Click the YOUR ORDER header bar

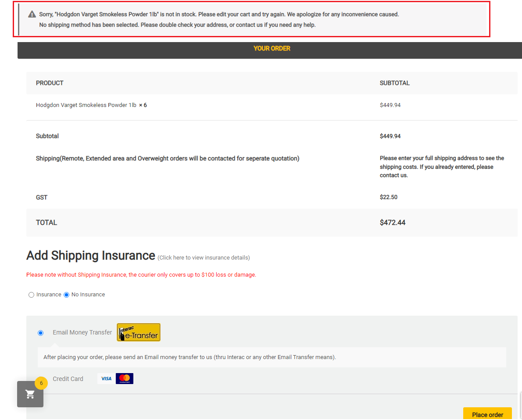pyautogui.click(x=272, y=49)
